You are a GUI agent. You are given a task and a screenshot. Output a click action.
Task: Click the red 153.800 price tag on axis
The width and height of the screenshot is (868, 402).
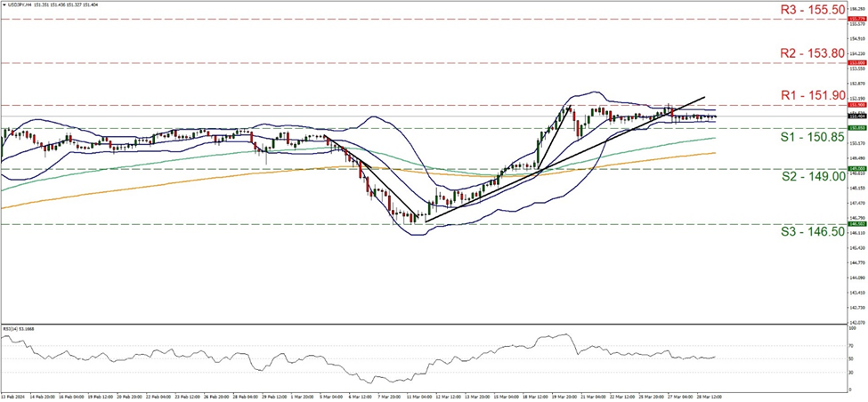(856, 63)
